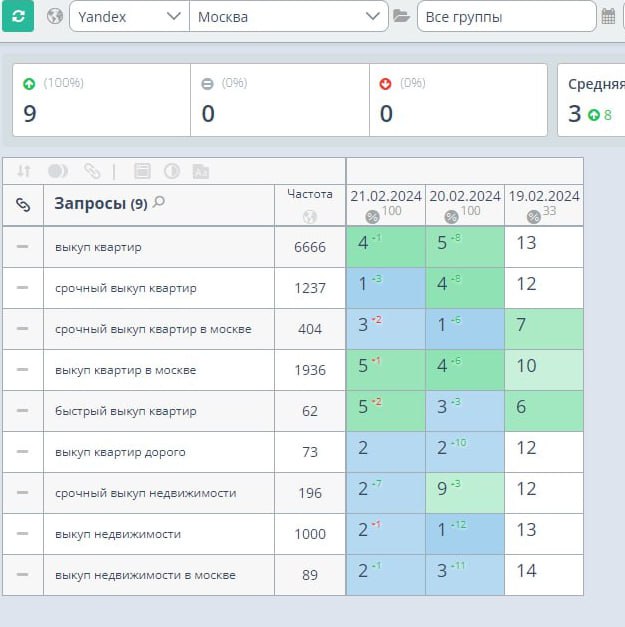Open the calendar date picker icon
Viewport: 625px width, 627px height.
(608, 16)
